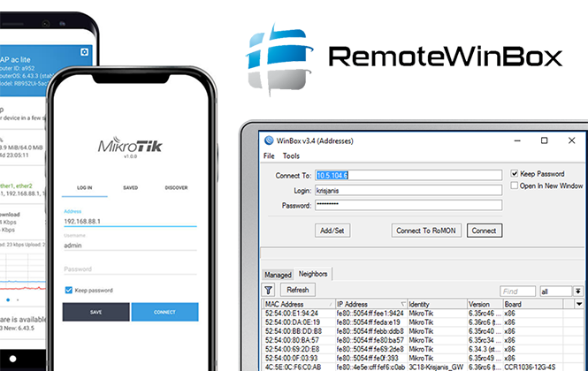
Task: Switch to the Managed tab
Action: pyautogui.click(x=277, y=275)
